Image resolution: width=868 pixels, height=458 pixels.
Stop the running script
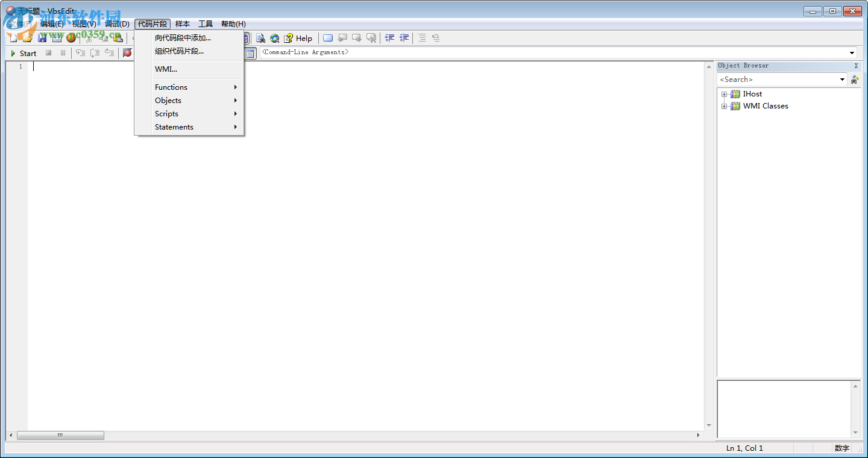tap(48, 53)
